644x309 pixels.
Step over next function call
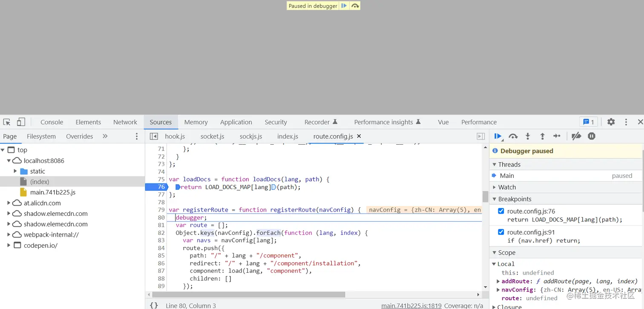[513, 136]
